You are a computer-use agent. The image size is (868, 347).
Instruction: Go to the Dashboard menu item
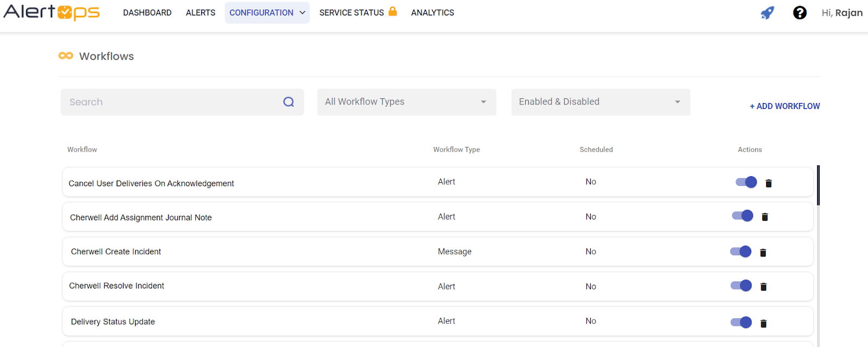147,12
